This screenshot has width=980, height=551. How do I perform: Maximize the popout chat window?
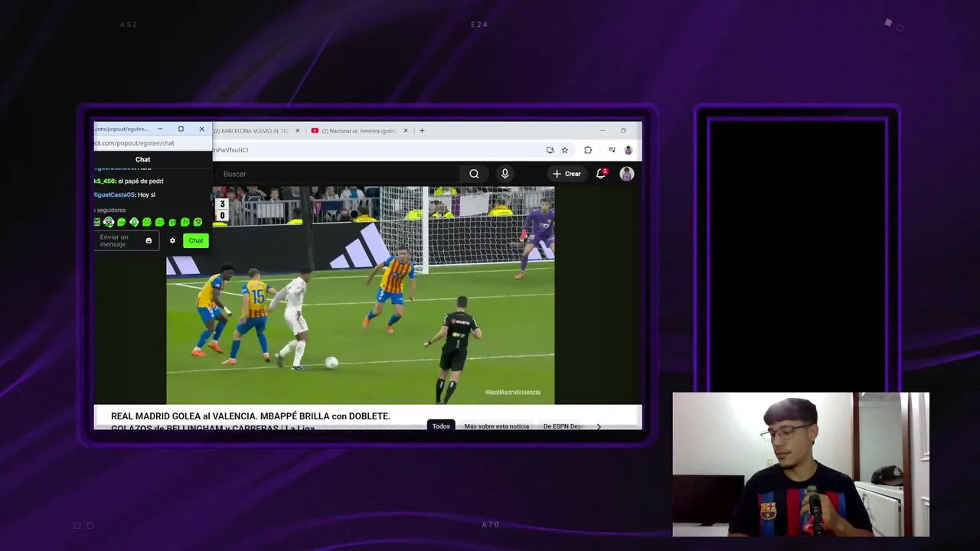[181, 129]
